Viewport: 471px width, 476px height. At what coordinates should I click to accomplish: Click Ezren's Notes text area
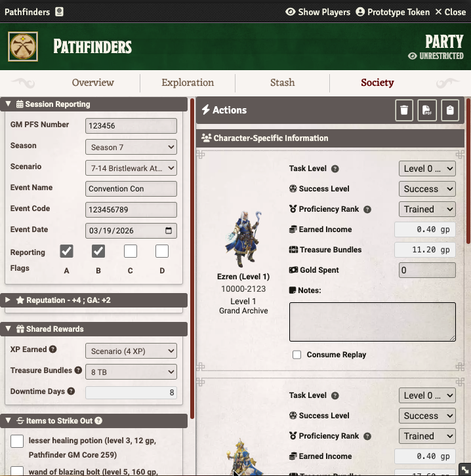point(373,321)
